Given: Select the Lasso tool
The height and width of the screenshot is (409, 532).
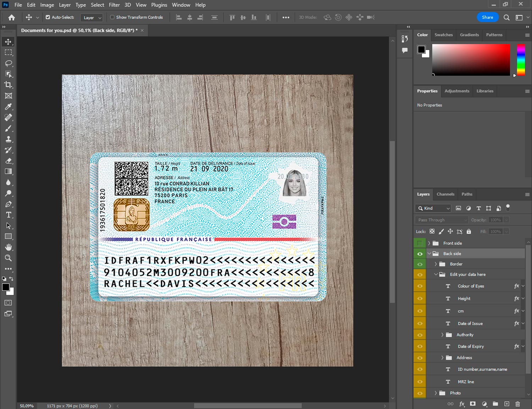Looking at the screenshot, I should [9, 63].
